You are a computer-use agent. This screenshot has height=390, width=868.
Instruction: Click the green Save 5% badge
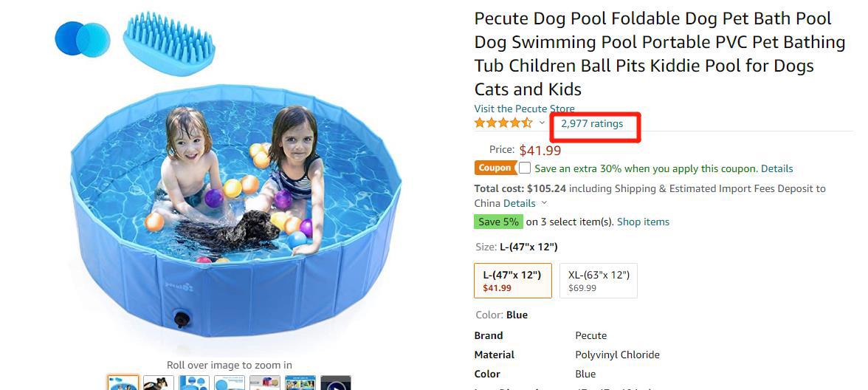pos(498,222)
